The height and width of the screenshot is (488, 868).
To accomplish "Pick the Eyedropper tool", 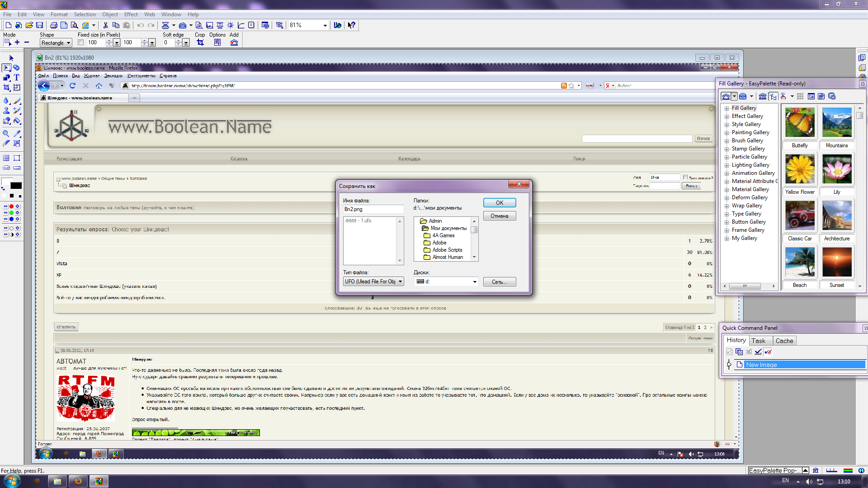I will [x=17, y=134].
